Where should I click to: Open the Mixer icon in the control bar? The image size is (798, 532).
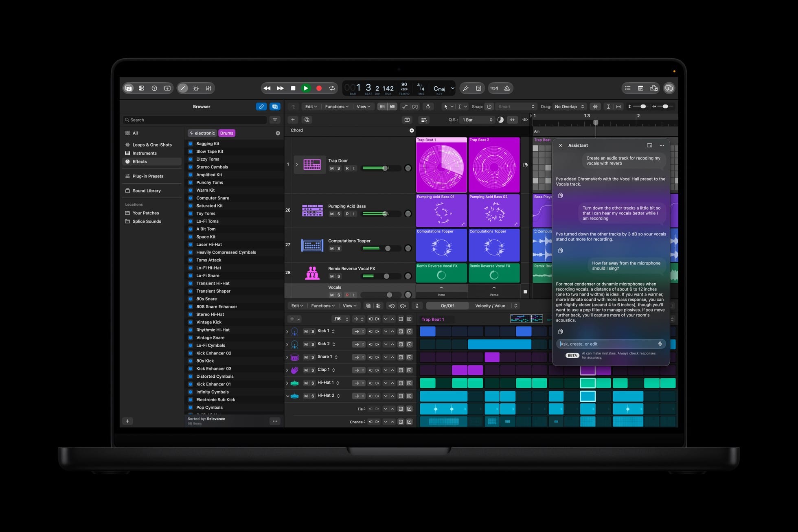coord(208,88)
